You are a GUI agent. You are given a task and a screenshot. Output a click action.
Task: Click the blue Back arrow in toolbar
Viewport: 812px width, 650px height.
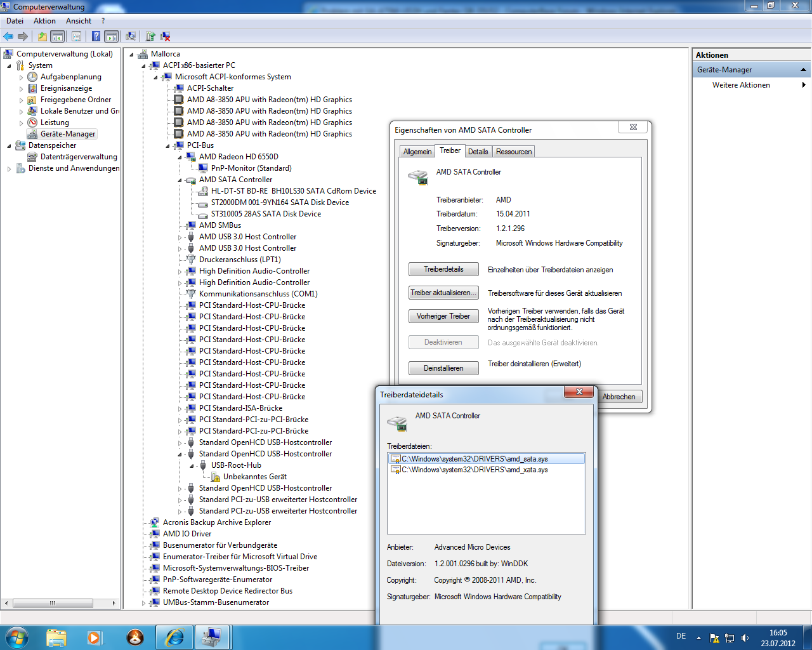(x=8, y=36)
